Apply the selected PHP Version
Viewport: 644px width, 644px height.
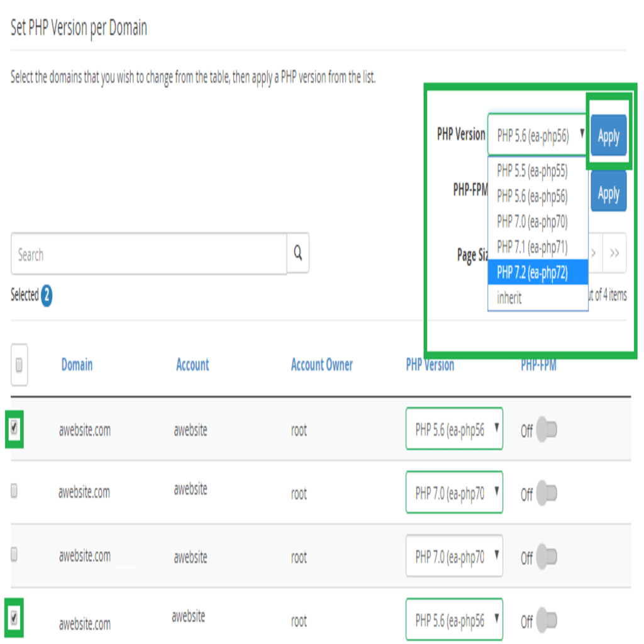(x=609, y=136)
